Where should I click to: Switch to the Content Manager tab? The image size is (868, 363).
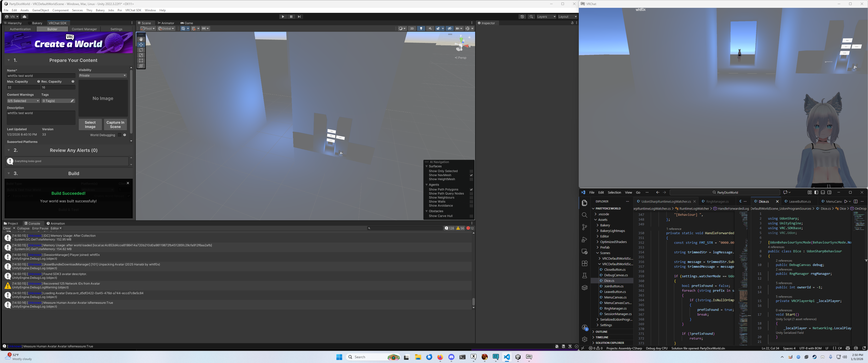pos(84,29)
